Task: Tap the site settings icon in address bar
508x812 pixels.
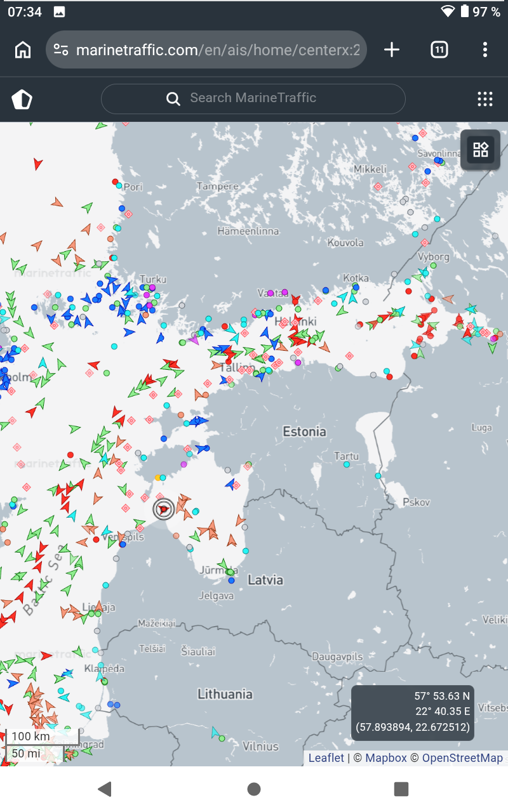Action: point(61,49)
